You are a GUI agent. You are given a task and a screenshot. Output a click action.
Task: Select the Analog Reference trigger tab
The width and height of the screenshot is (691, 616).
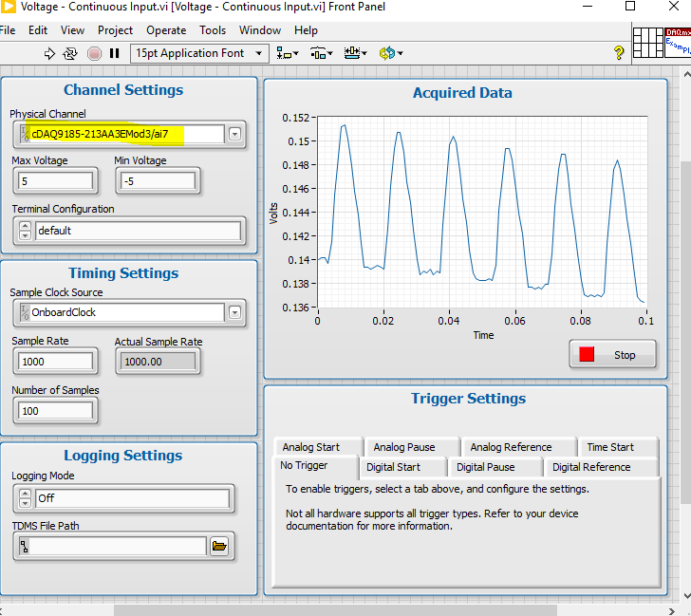[x=511, y=447]
